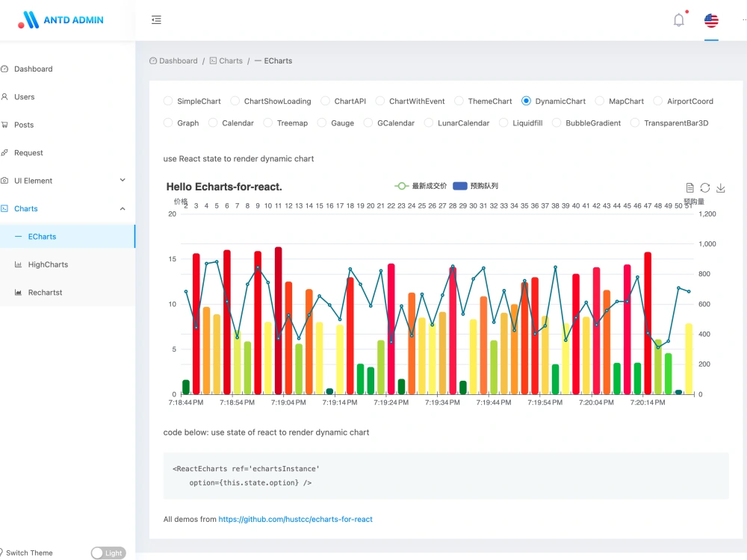The image size is (747, 560).
Task: Click the ReactEcharts code block
Action: tap(446, 476)
